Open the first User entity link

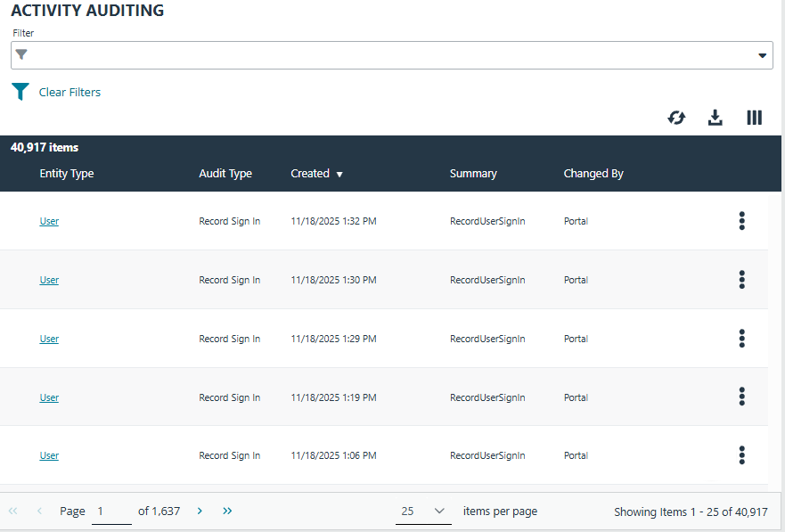coord(49,221)
